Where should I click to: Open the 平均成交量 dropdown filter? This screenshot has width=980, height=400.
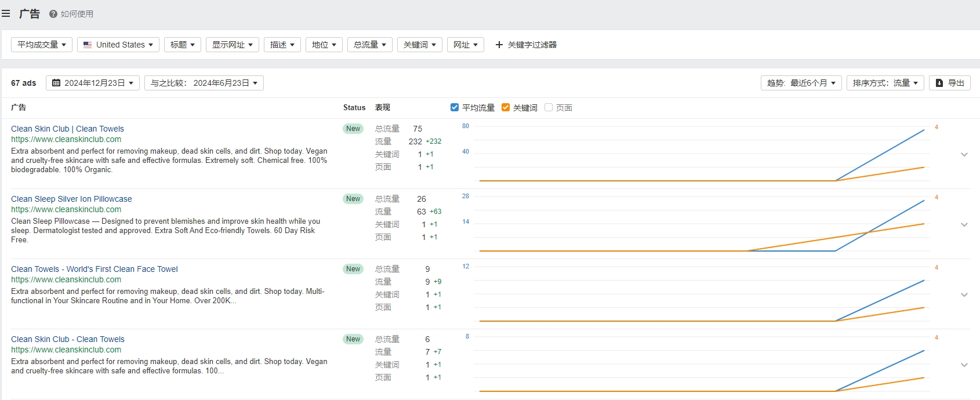point(42,45)
